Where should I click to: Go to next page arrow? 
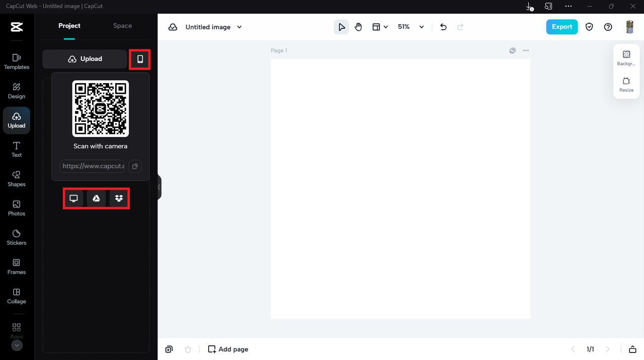point(608,349)
